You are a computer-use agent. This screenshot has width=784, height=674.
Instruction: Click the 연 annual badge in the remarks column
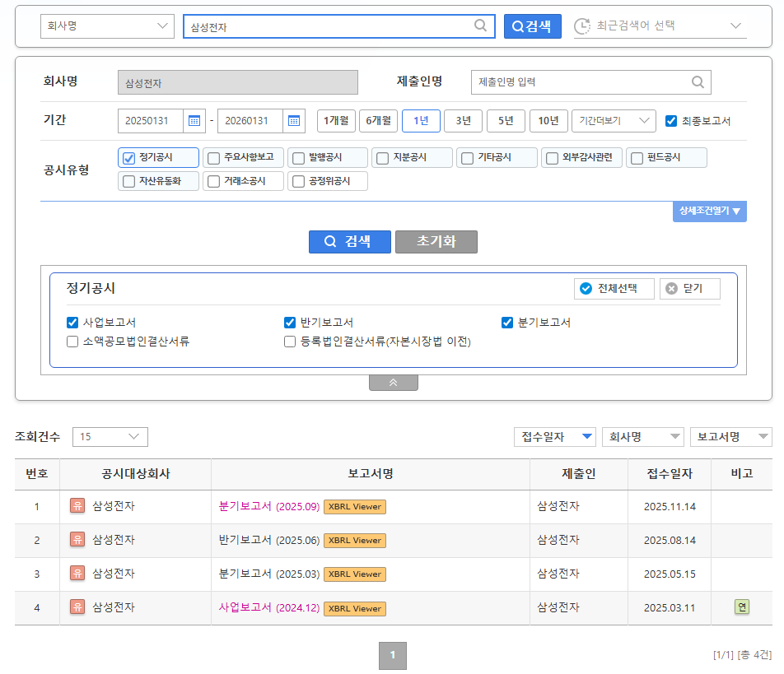coord(741,607)
